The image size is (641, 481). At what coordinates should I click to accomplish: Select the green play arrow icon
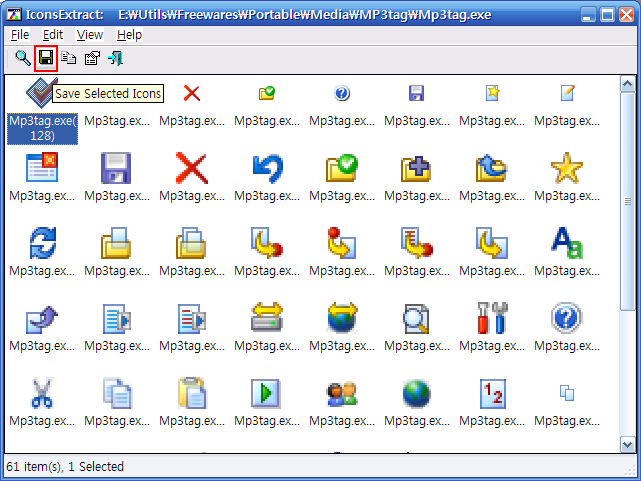tap(266, 393)
